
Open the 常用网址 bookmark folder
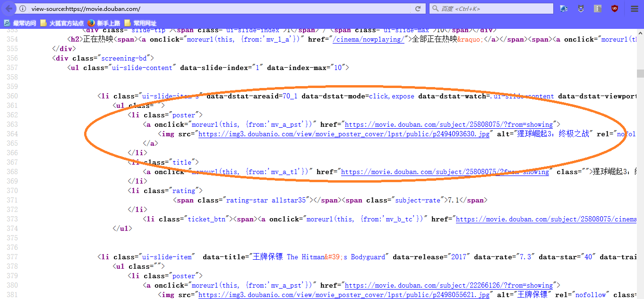[140, 23]
